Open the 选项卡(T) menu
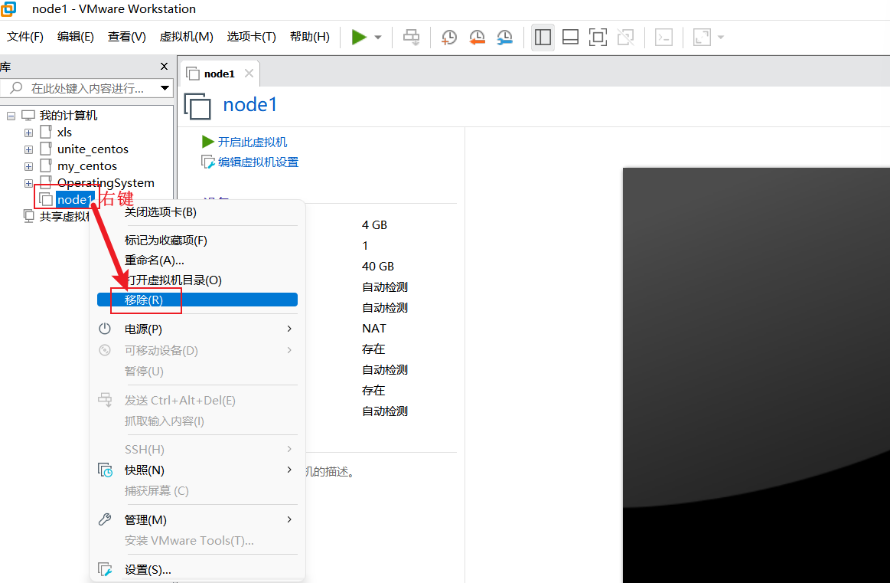Viewport: 890px width, 583px height. click(x=251, y=37)
